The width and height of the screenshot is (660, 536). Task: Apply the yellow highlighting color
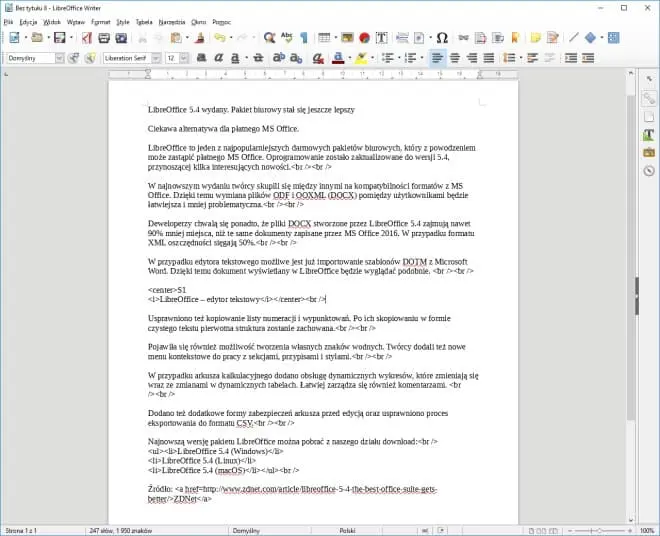tap(361, 58)
